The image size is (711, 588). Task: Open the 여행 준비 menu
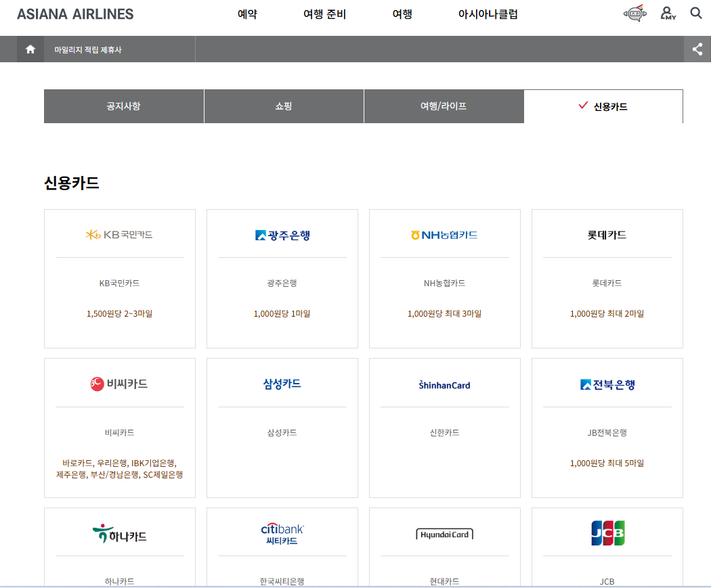tap(324, 14)
